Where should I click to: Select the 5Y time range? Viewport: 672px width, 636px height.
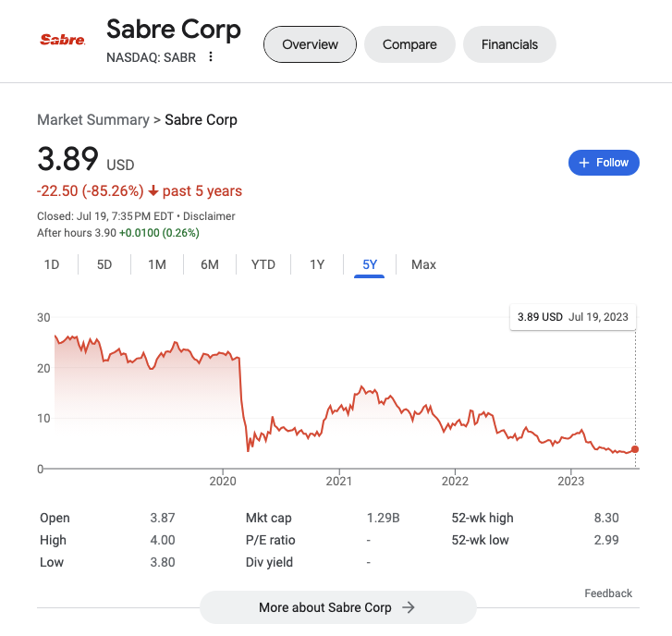[370, 265]
